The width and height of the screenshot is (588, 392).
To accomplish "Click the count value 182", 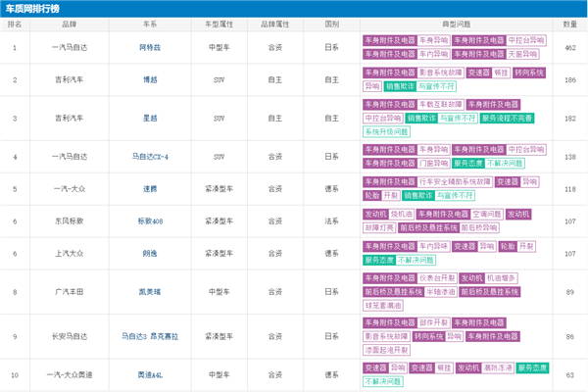I will coord(570,119).
